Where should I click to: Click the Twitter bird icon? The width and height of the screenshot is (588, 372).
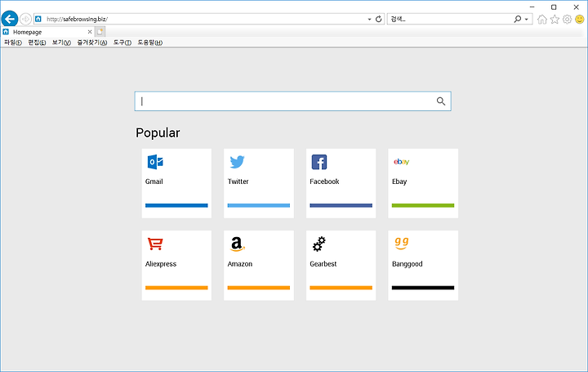(237, 162)
